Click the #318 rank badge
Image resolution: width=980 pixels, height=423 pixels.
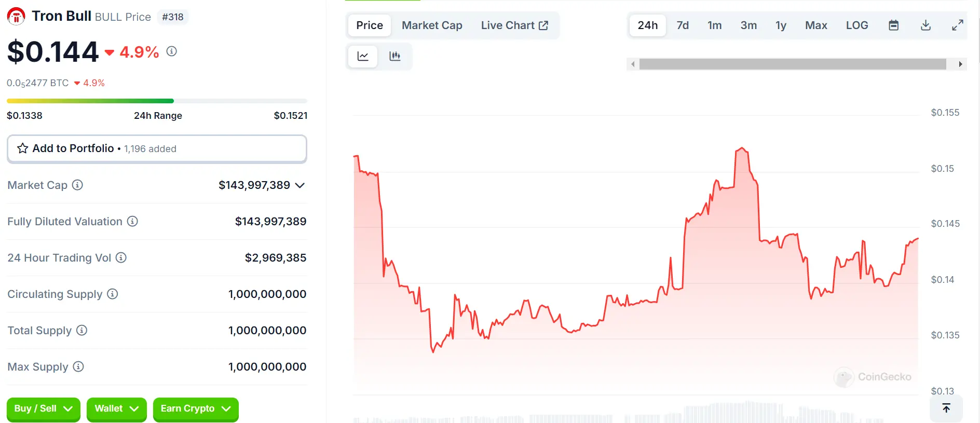pyautogui.click(x=173, y=17)
